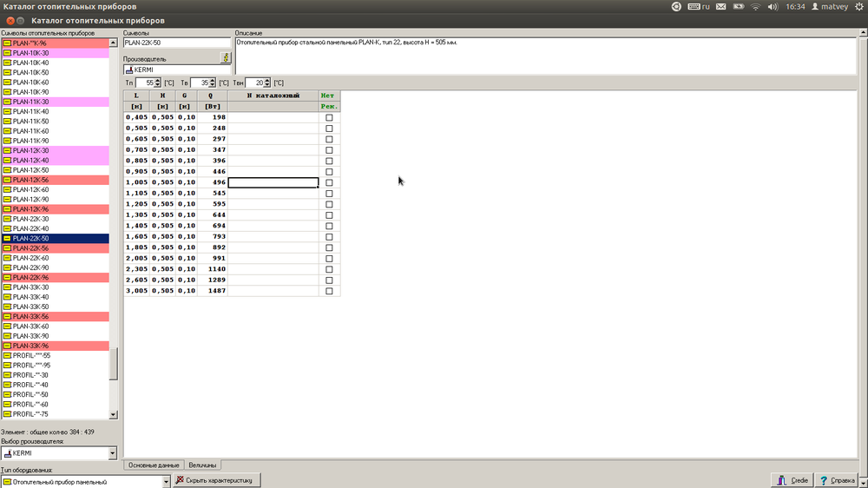Open the system settings gear menu
Viewport: 868px width, 488px height.
pyautogui.click(x=857, y=6)
